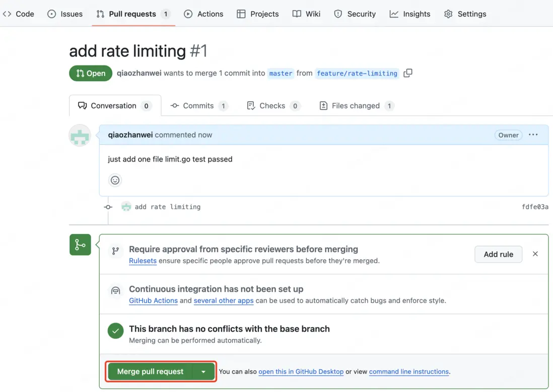Screen dimensions: 553x392
Task: Open the Commits tab
Action: (x=198, y=106)
